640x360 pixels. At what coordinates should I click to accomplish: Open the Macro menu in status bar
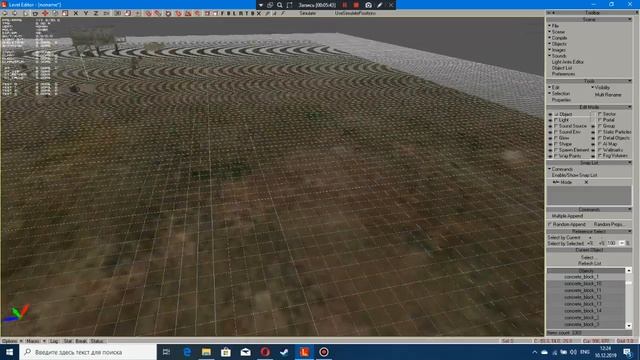click(35, 341)
